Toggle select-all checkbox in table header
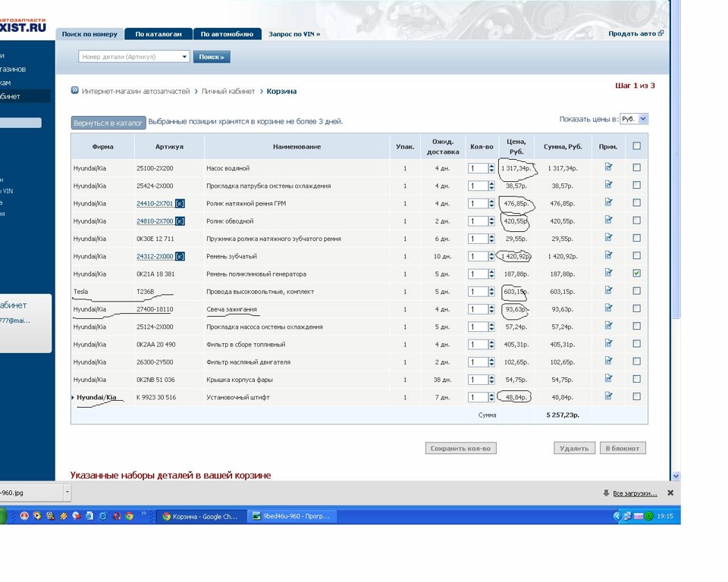This screenshot has width=728, height=582. pos(636,145)
